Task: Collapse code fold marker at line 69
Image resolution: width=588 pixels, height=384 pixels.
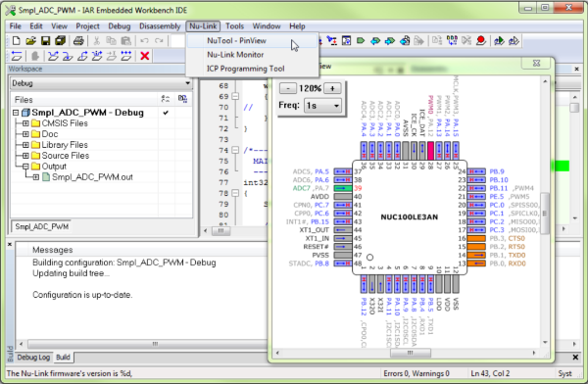Action: click(235, 96)
